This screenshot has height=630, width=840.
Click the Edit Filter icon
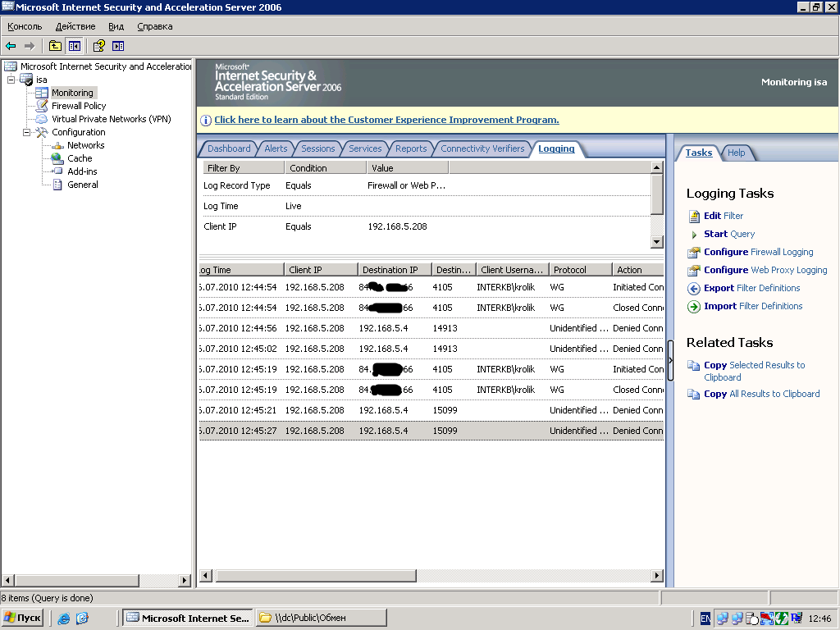pyautogui.click(x=694, y=216)
